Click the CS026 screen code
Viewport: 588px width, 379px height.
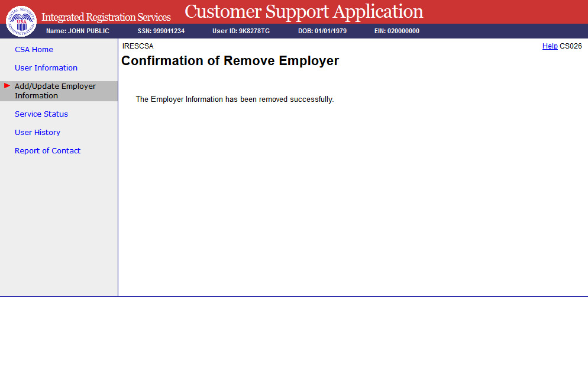pyautogui.click(x=571, y=46)
